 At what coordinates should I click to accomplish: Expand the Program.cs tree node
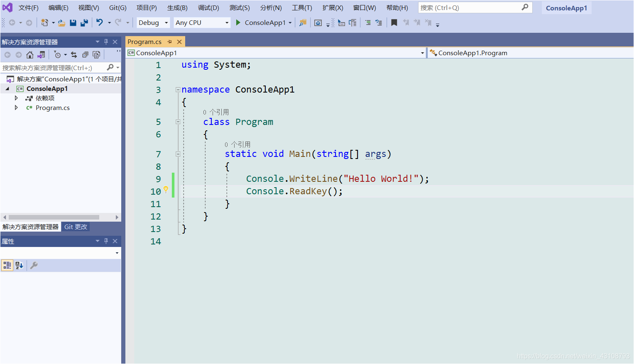(16, 107)
